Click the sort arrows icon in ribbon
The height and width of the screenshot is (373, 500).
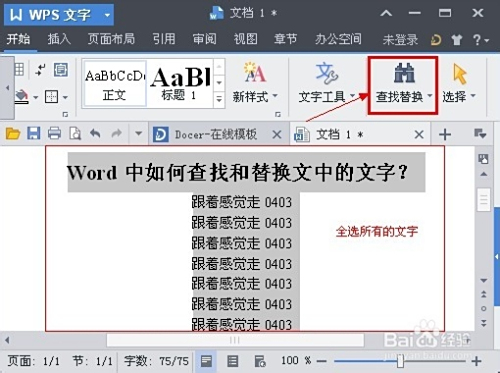click(x=41, y=70)
